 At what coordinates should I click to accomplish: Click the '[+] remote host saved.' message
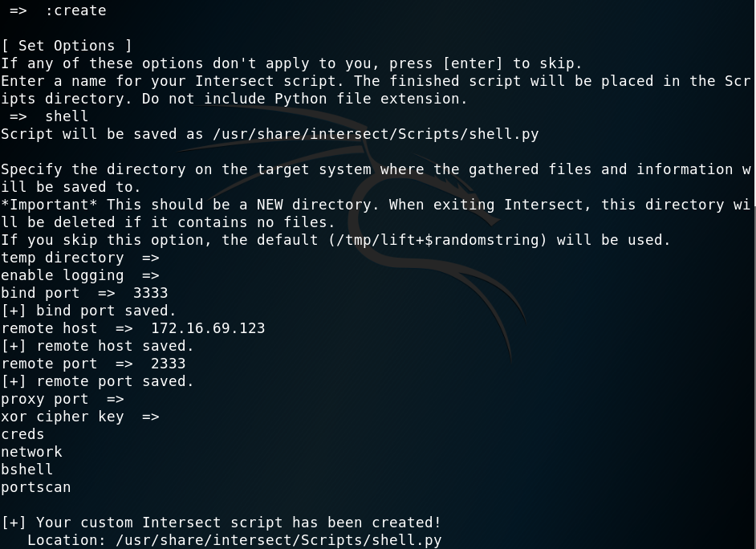coord(97,346)
